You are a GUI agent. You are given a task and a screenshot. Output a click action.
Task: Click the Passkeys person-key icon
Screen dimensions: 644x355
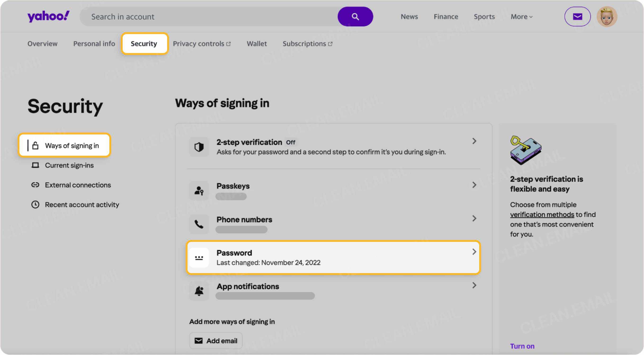[199, 191]
